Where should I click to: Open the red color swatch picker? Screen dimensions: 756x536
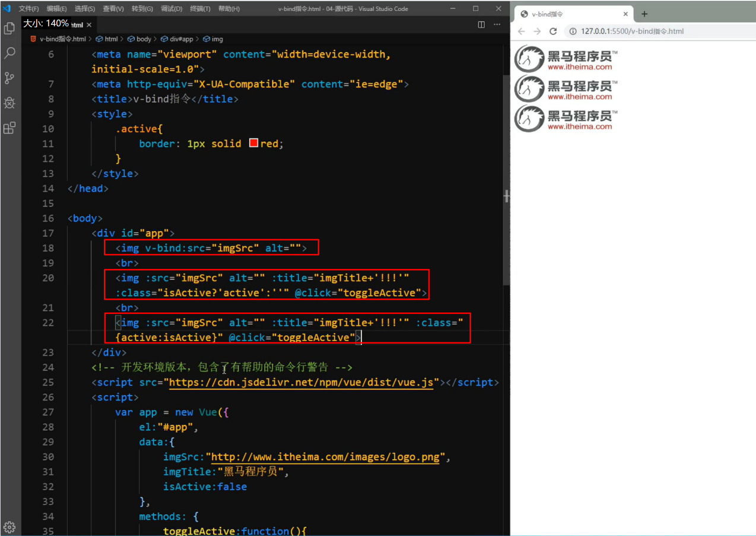(x=253, y=143)
